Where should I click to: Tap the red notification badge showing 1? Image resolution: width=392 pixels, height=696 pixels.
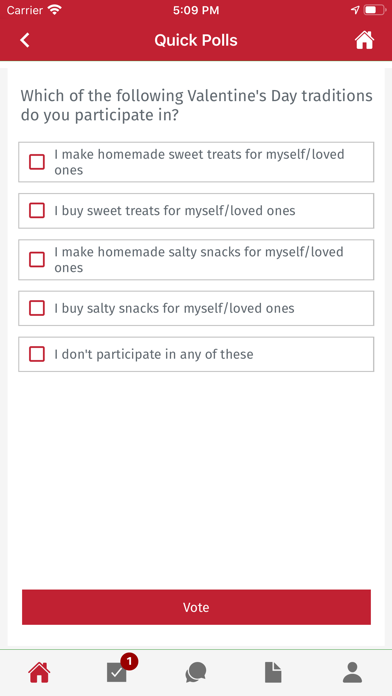(x=129, y=662)
